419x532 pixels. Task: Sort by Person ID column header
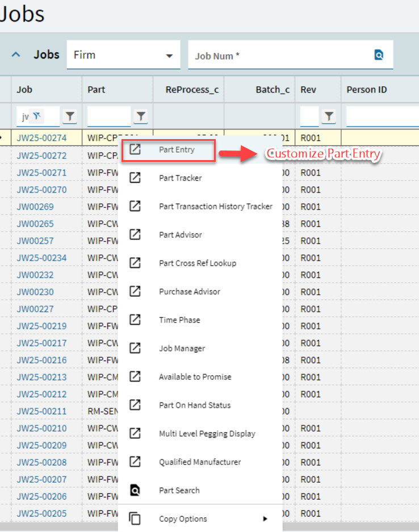point(366,90)
